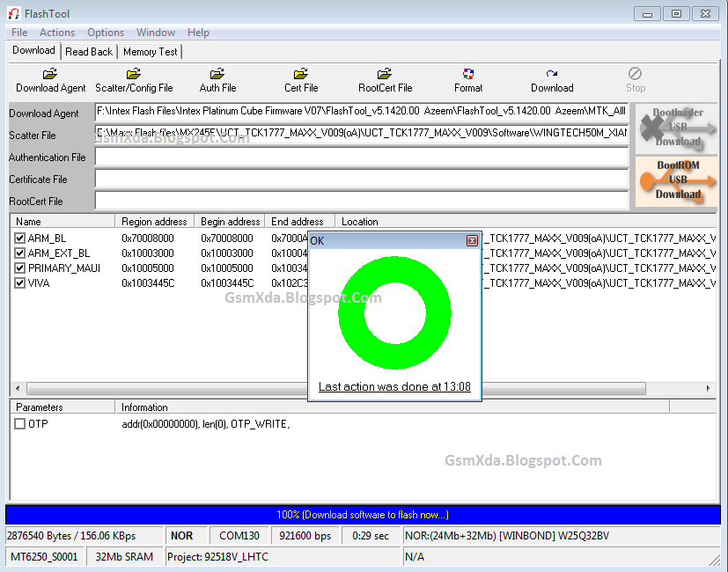Uncheck the PRIMARY_MAUI checkbox
This screenshot has width=728, height=572.
coord(19,268)
